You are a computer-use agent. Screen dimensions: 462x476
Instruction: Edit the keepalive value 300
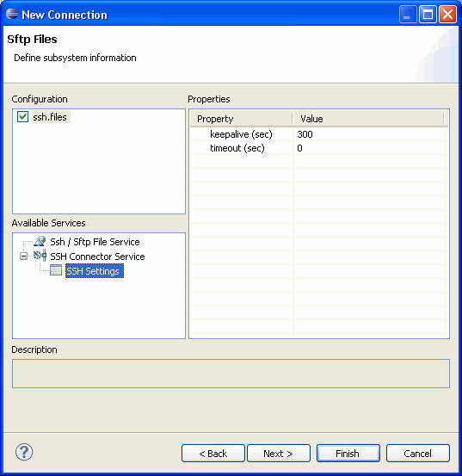point(369,134)
